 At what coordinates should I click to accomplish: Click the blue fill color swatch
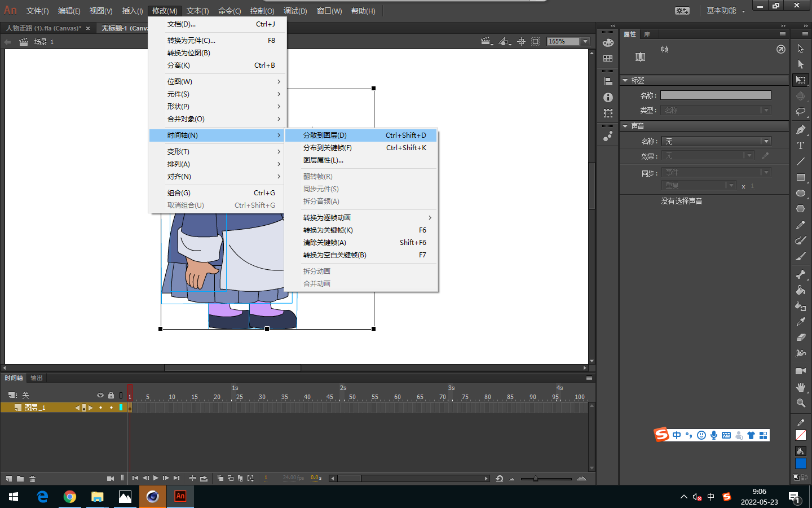coord(800,463)
